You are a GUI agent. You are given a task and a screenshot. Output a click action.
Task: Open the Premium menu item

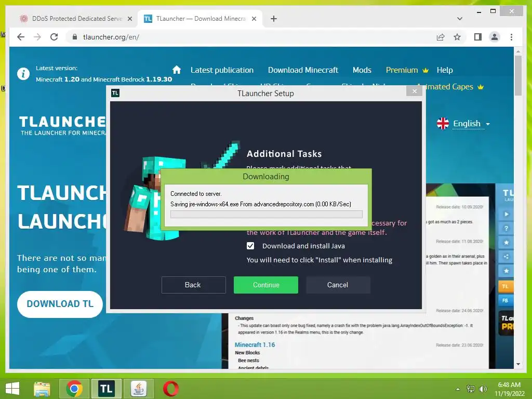pos(407,70)
